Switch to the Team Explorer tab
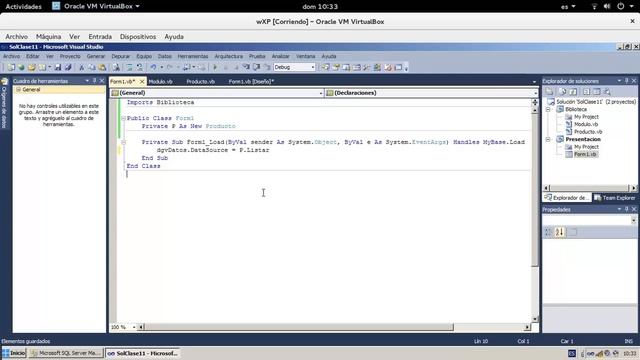Screen dimensions: 640x360 [x=615, y=198]
